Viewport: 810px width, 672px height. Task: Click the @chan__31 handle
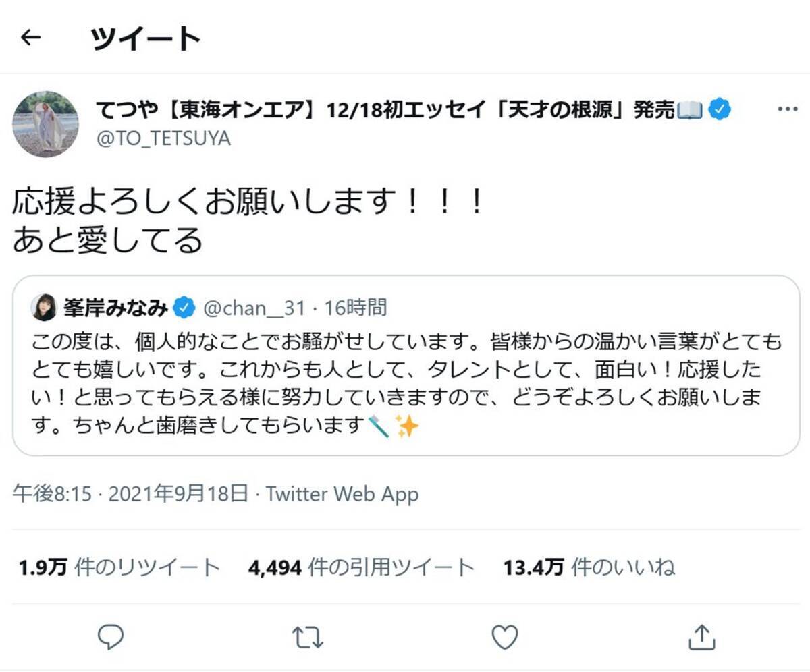pos(255,308)
